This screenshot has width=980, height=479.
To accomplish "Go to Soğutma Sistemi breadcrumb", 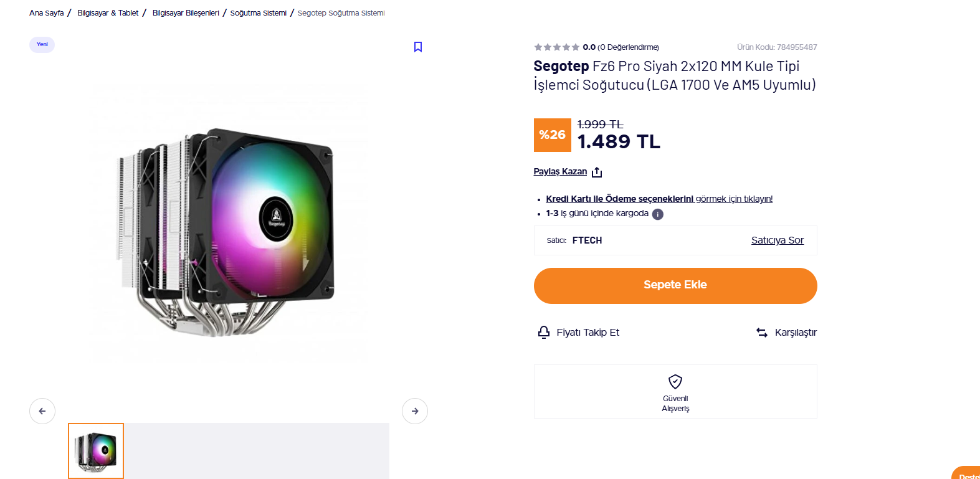I will [259, 13].
